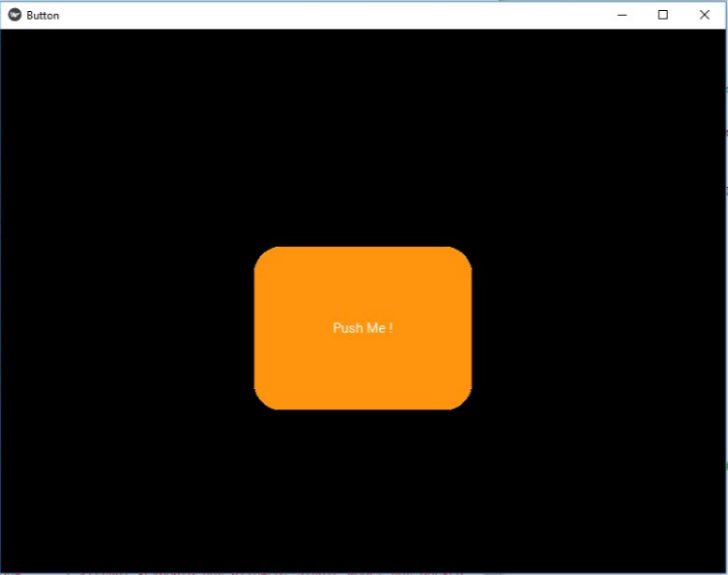Click the Button window title text

coord(43,15)
